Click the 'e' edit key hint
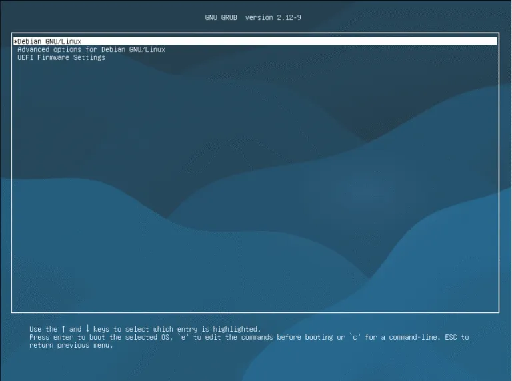 [184, 337]
